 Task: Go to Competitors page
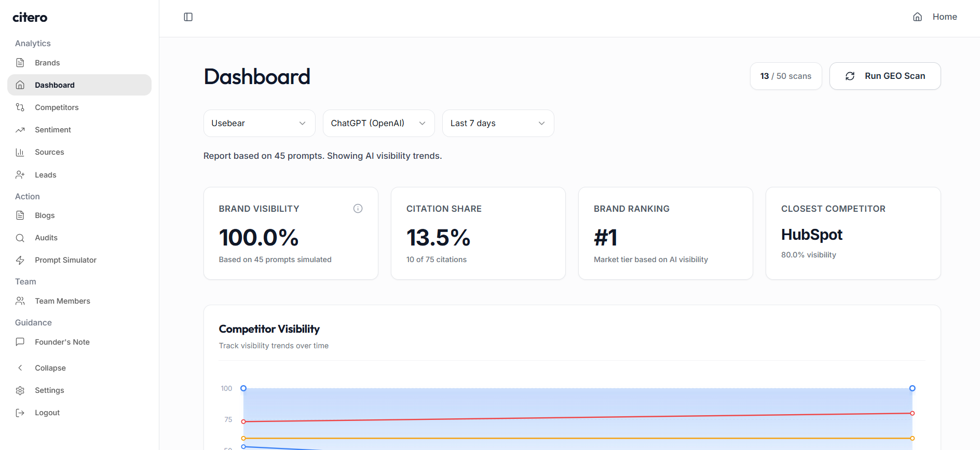79,107
